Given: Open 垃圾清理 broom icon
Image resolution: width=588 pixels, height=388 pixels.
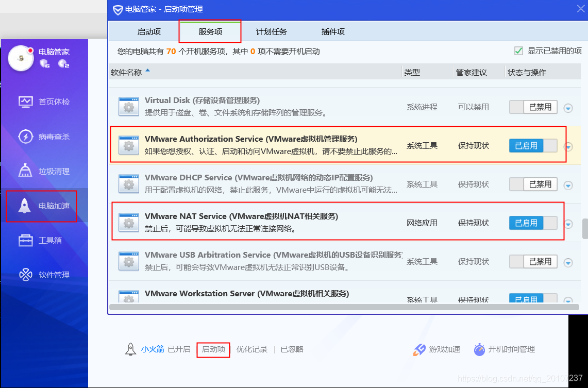Looking at the screenshot, I should [x=25, y=171].
